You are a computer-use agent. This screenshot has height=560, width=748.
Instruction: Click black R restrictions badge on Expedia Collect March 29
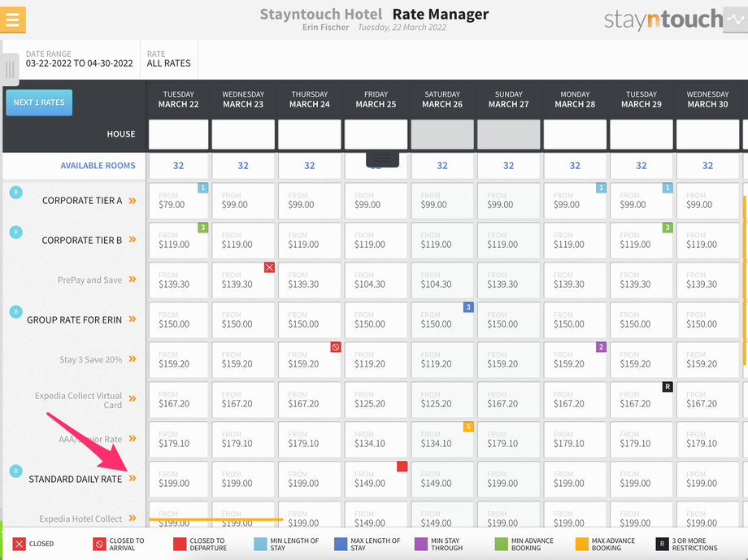[x=668, y=387]
